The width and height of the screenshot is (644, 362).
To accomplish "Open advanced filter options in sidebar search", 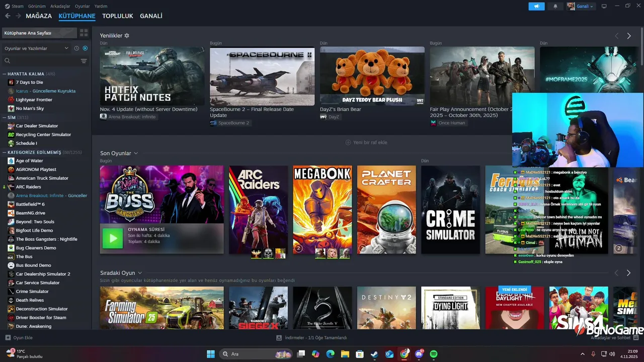I will coord(84,61).
